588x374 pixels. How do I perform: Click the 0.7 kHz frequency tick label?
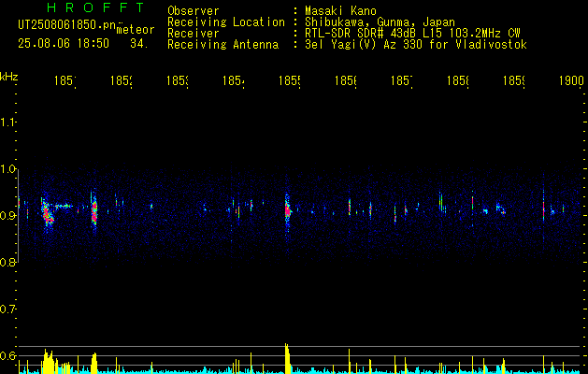(7, 309)
